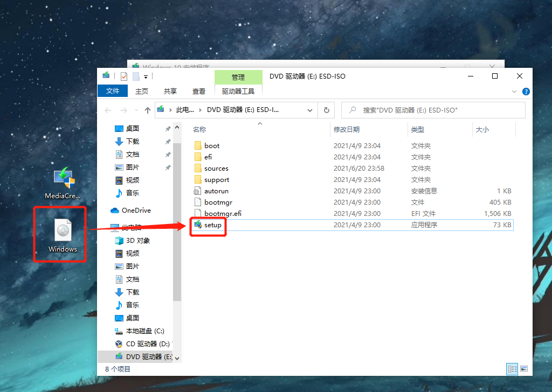Select the support folder
Viewport: 552px width, 392px height.
pos(211,180)
